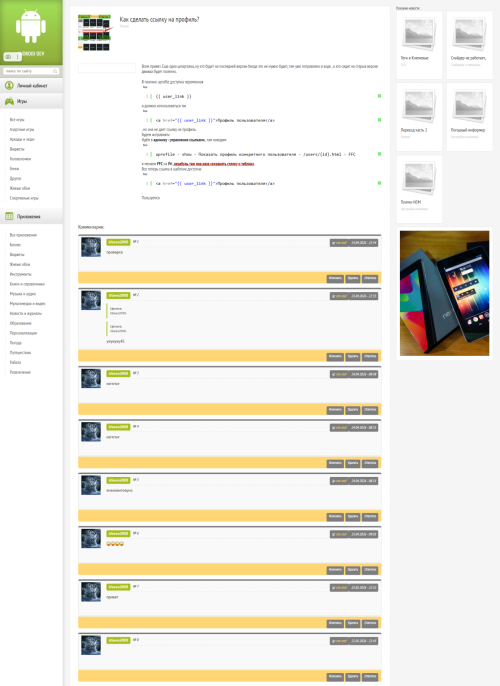
Task: Open the 'Переход часть 2' related news card
Action: click(x=419, y=117)
